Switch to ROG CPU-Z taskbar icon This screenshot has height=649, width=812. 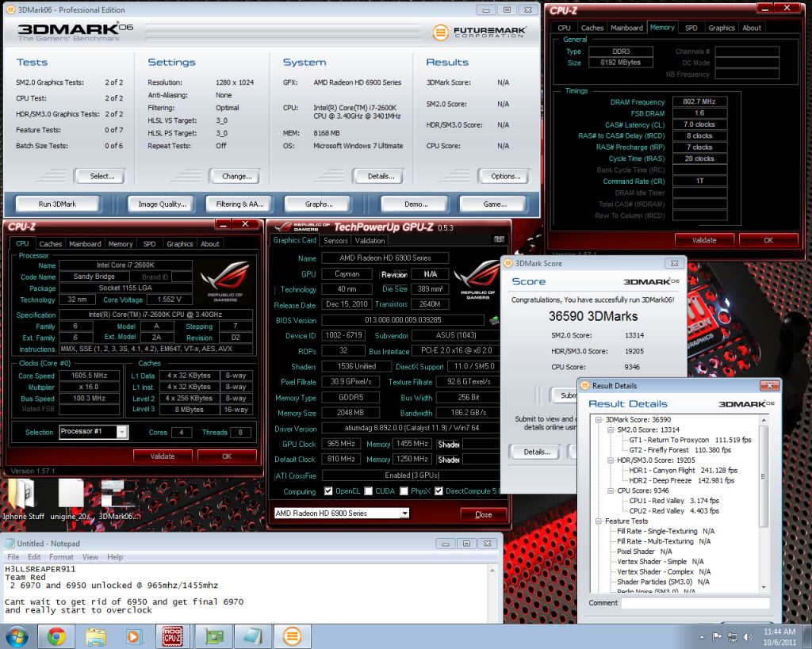pyautogui.click(x=172, y=636)
